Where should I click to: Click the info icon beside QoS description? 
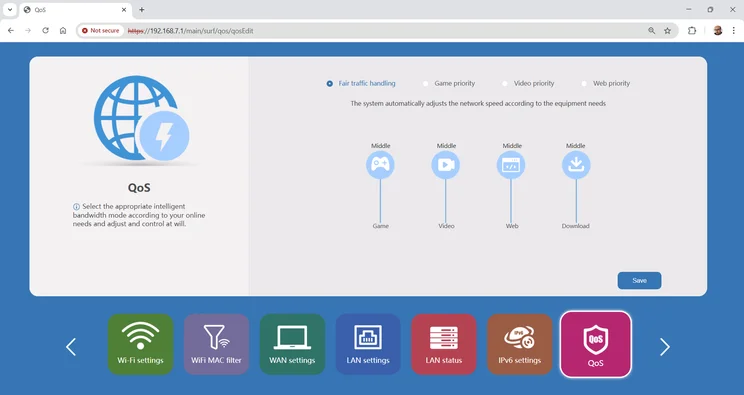pos(76,207)
